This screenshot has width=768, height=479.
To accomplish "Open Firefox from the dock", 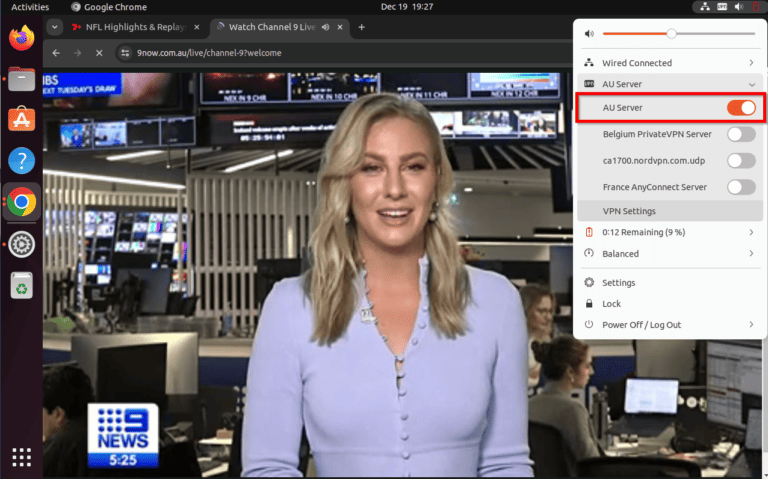I will tap(21, 38).
